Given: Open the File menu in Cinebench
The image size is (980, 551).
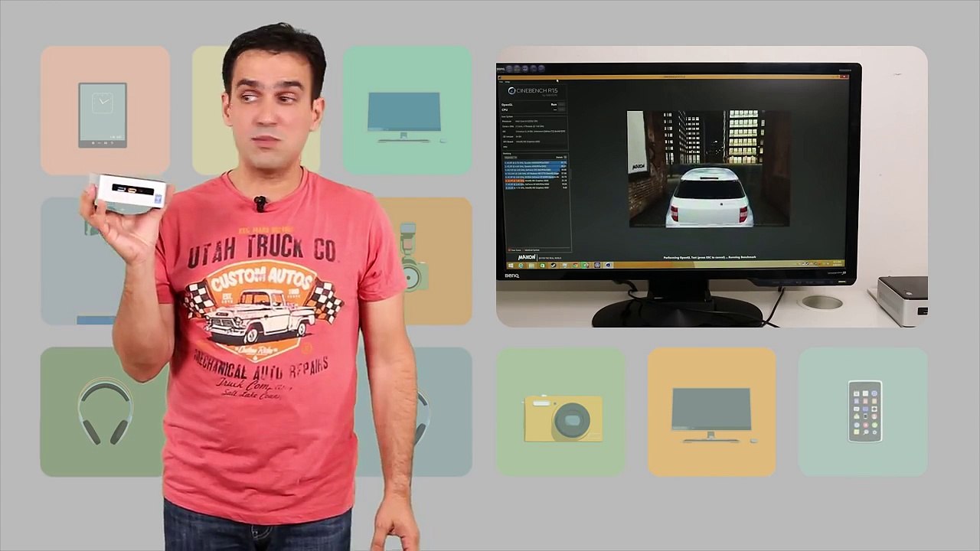Looking at the screenshot, I should click(501, 82).
